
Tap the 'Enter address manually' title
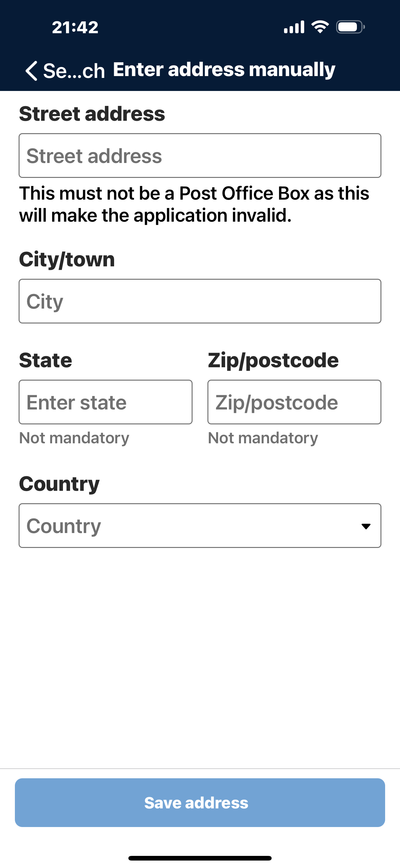(224, 70)
